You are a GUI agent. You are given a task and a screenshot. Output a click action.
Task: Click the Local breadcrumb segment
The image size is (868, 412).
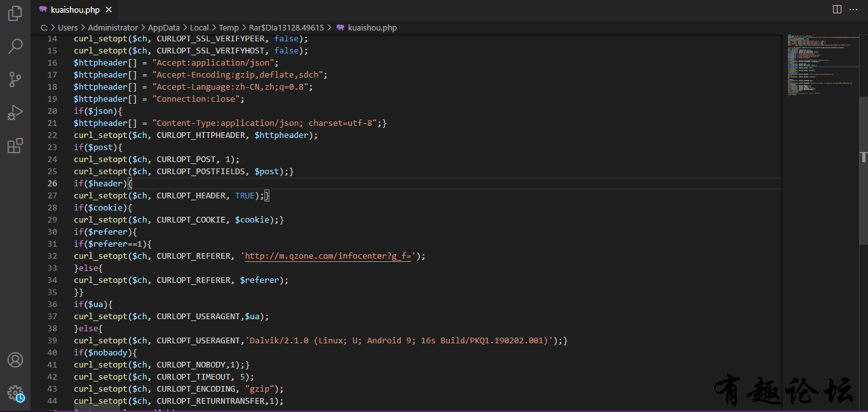pyautogui.click(x=200, y=27)
